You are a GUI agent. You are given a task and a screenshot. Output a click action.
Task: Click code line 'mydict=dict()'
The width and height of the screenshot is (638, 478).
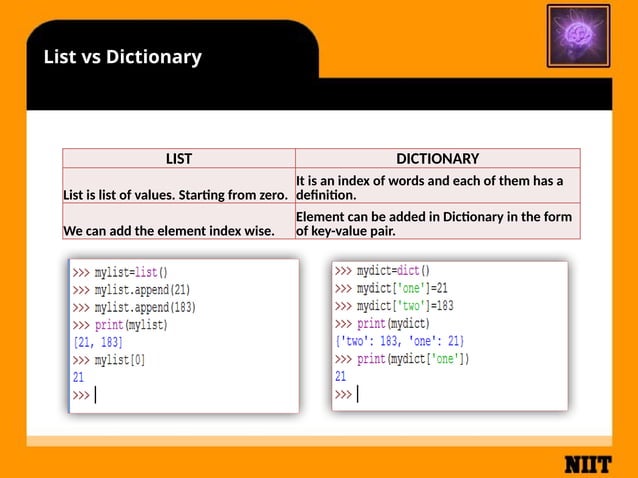[x=382, y=271]
